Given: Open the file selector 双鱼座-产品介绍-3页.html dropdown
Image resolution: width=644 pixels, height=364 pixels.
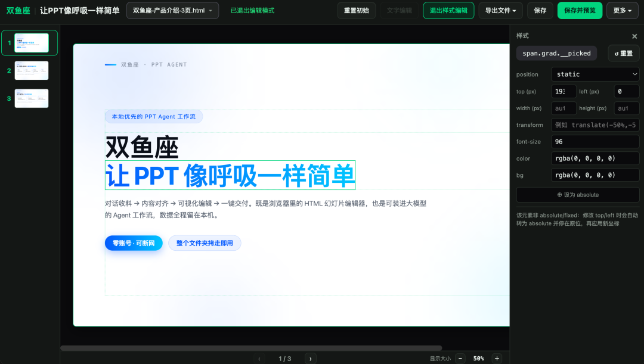Looking at the screenshot, I should pyautogui.click(x=172, y=11).
